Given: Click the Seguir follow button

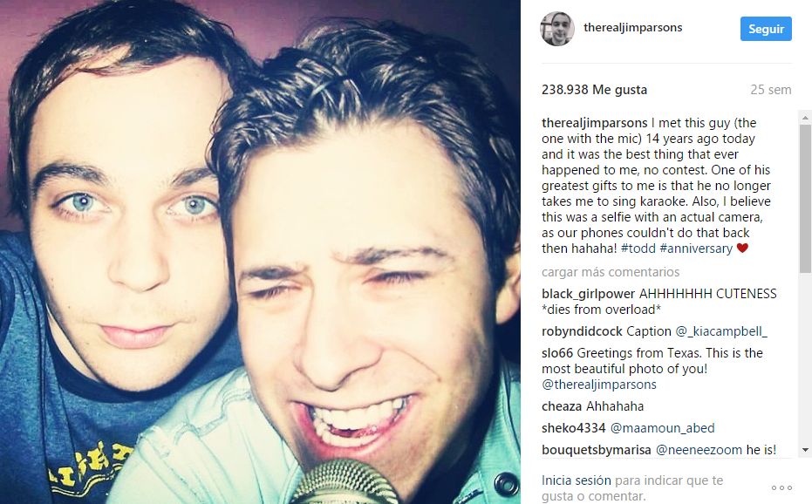Looking at the screenshot, I should coord(766,29).
